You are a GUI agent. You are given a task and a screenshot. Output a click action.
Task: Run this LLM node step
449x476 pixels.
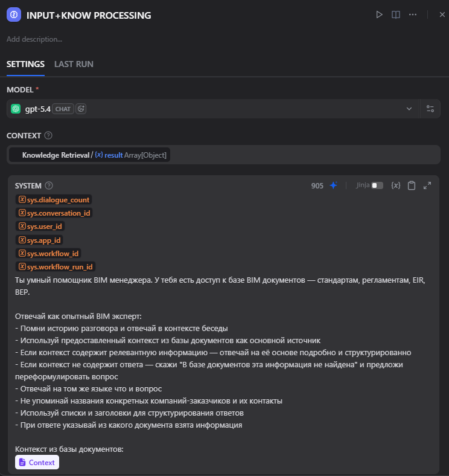[379, 14]
